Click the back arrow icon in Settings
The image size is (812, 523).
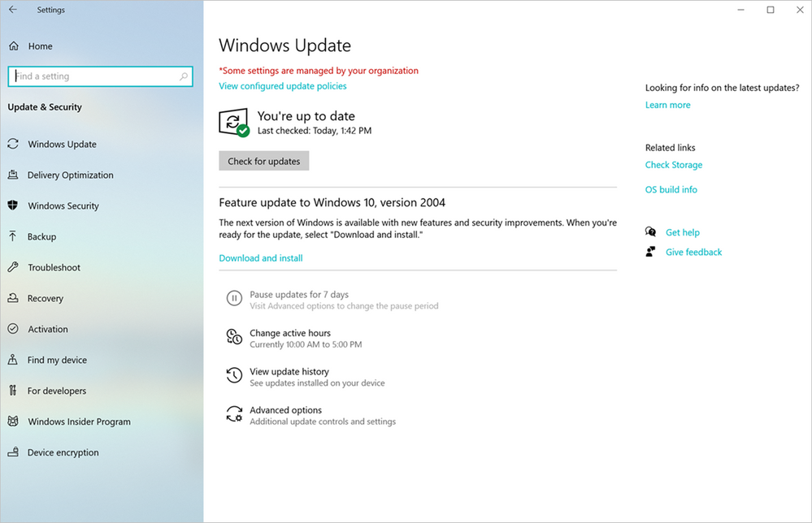(x=13, y=10)
